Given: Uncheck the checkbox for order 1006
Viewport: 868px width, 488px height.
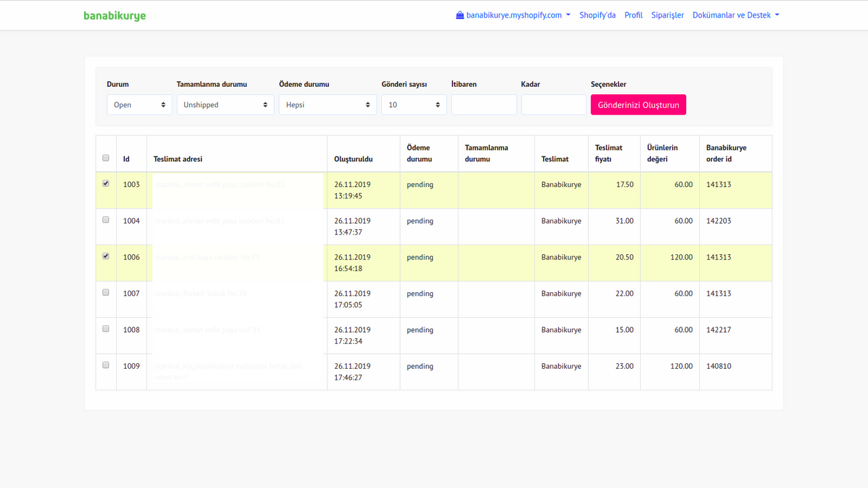Looking at the screenshot, I should 106,256.
